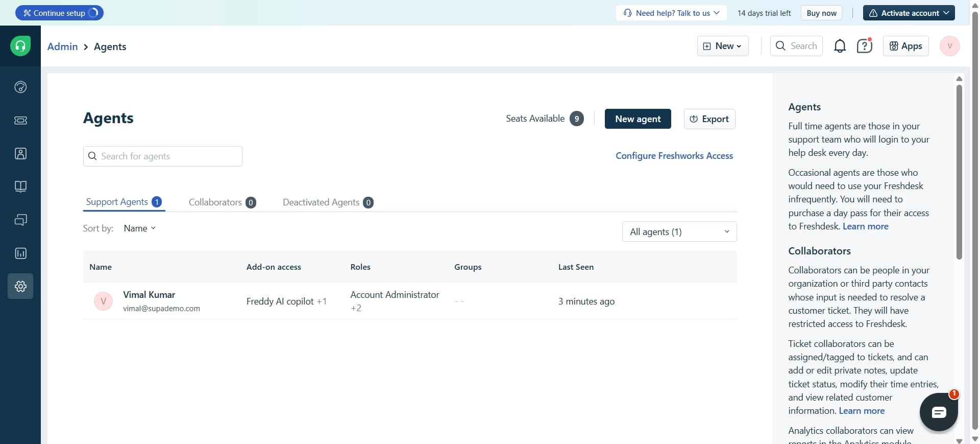Click the Add-on access column header

tap(274, 267)
